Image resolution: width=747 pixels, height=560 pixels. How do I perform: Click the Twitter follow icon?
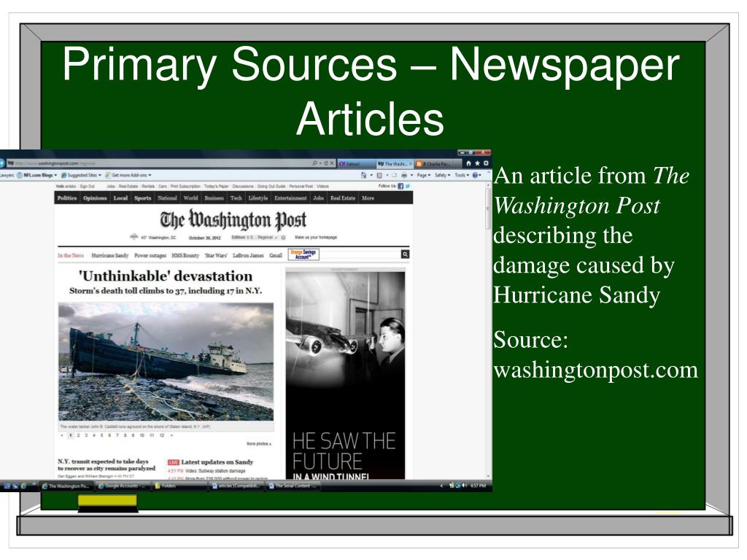(407, 186)
